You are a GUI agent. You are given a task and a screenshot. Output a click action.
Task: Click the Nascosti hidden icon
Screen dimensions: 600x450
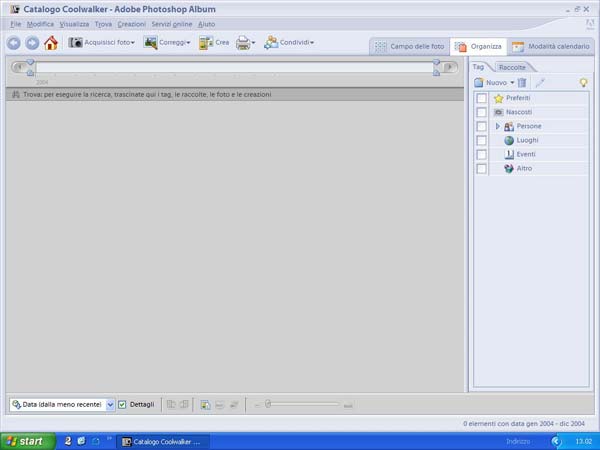pyautogui.click(x=498, y=112)
